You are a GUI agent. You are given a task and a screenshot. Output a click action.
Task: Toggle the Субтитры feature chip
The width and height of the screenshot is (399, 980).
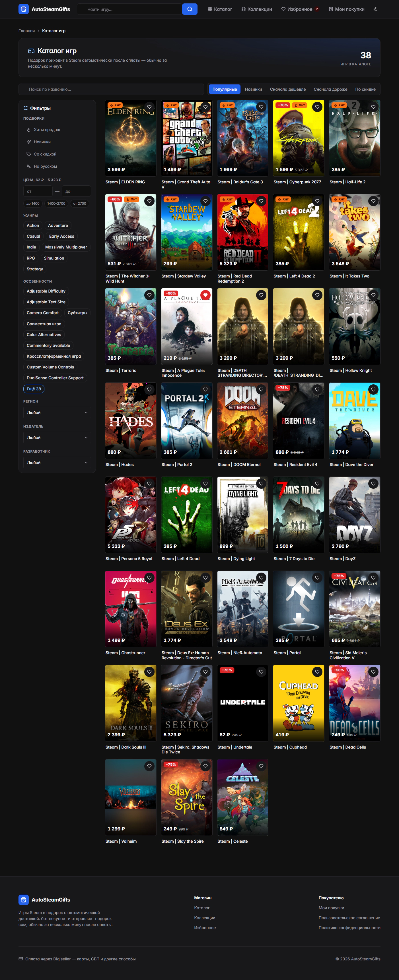(x=77, y=313)
